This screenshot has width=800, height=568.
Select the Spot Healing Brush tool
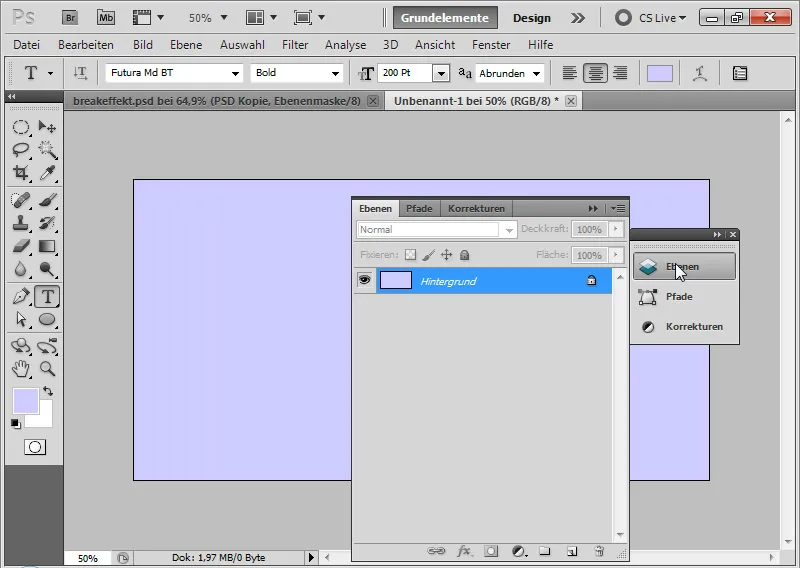[21, 200]
